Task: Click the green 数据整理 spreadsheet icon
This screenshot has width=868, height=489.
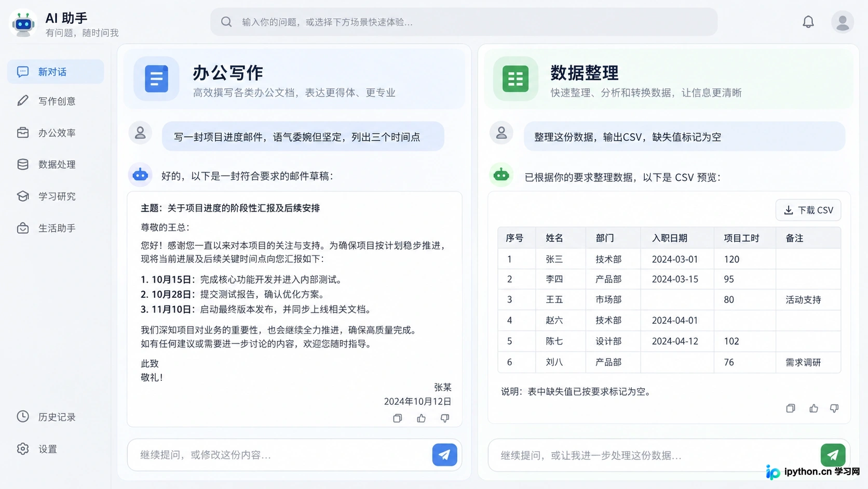Action: click(x=516, y=78)
